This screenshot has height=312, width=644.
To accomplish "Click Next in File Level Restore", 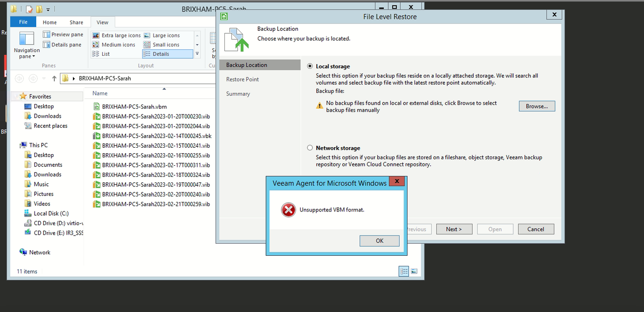I will click(x=454, y=229).
